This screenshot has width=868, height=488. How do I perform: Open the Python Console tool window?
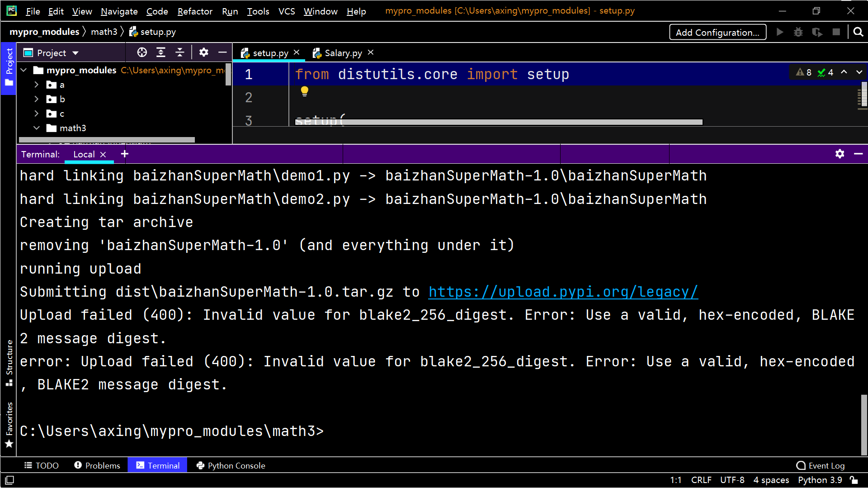pos(231,465)
